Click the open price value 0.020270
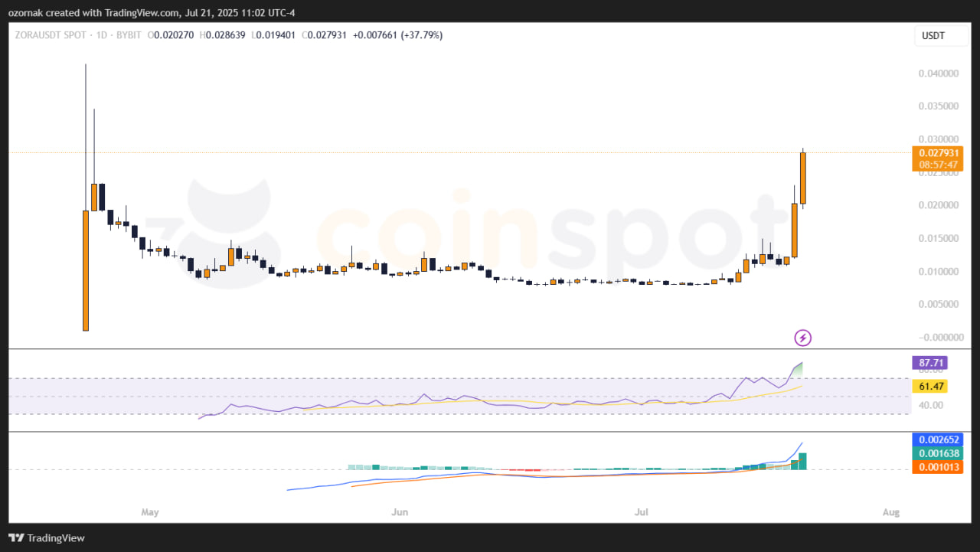 (x=172, y=34)
